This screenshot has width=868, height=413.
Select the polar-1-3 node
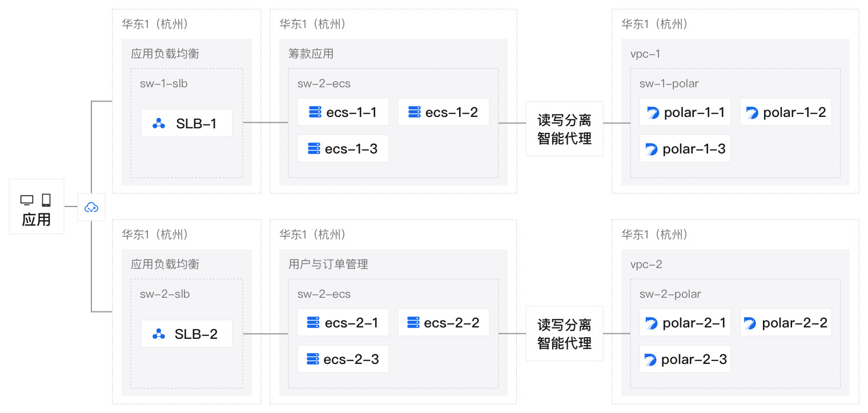pos(685,149)
